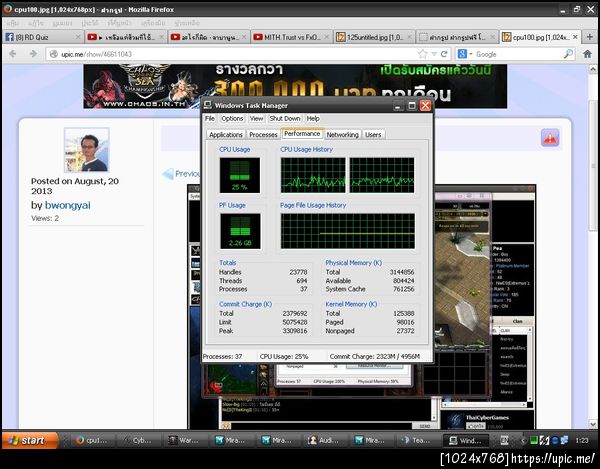Screen dimensions: 600x469
Task: Click the Windows start button
Action: (x=30, y=440)
